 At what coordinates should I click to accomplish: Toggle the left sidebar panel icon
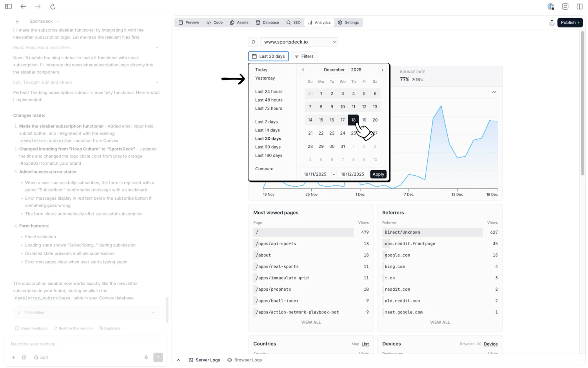8,6
